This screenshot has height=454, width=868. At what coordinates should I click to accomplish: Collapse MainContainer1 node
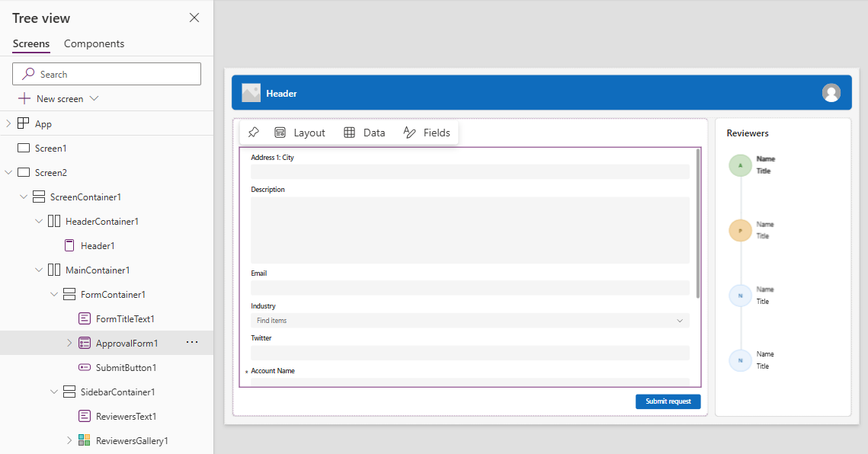39,270
